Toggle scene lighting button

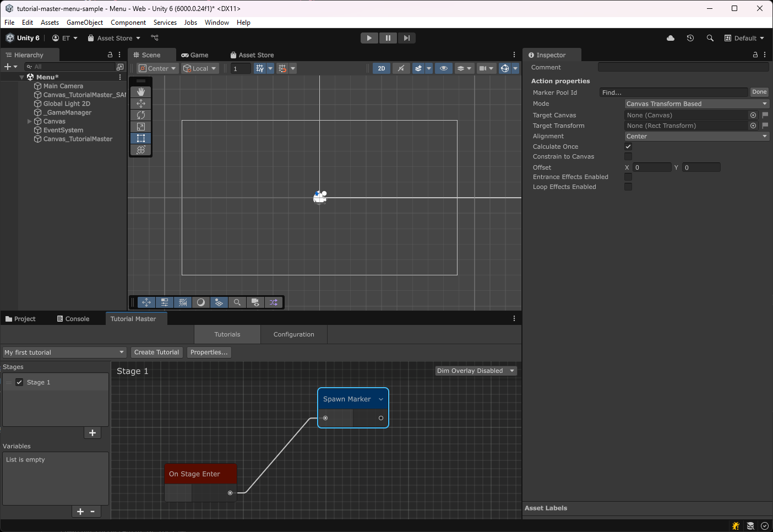click(401, 68)
